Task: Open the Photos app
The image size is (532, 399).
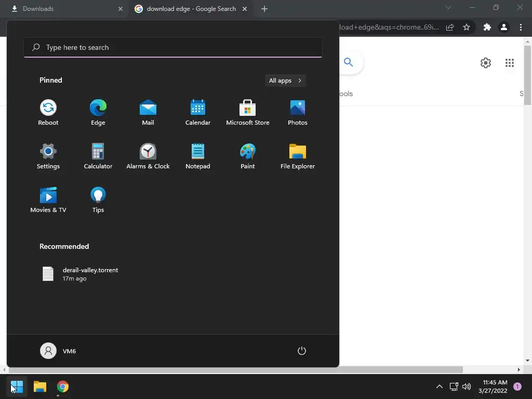Action: point(298,113)
